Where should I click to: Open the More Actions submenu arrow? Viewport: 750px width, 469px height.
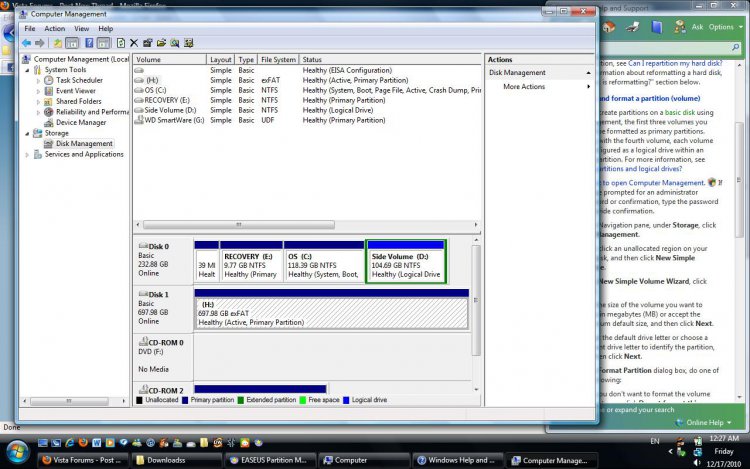(588, 87)
